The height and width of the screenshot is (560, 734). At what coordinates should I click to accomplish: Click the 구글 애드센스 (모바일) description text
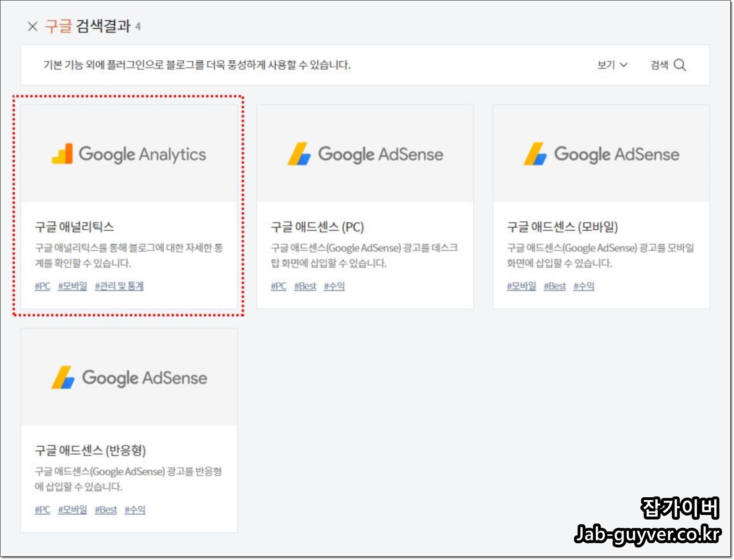pos(601,255)
